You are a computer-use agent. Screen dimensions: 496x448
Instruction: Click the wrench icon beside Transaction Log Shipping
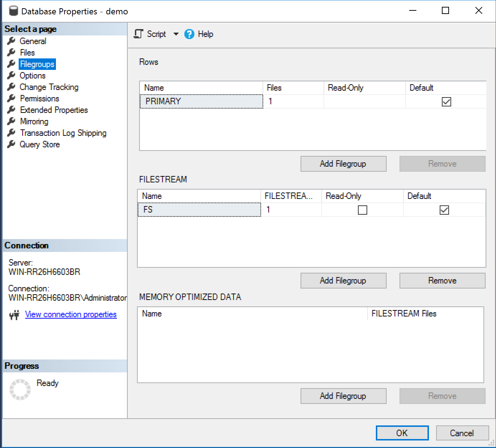click(11, 133)
